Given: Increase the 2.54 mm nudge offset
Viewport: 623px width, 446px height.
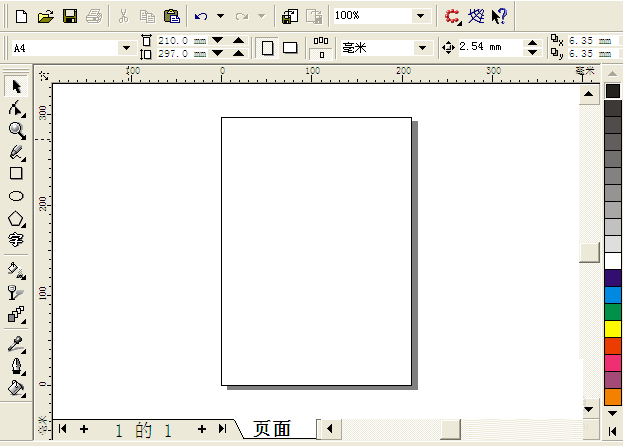Looking at the screenshot, I should coord(532,42).
